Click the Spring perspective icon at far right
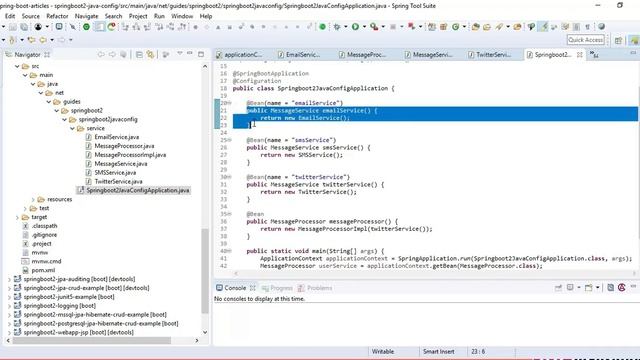640x360 pixels. tap(634, 40)
